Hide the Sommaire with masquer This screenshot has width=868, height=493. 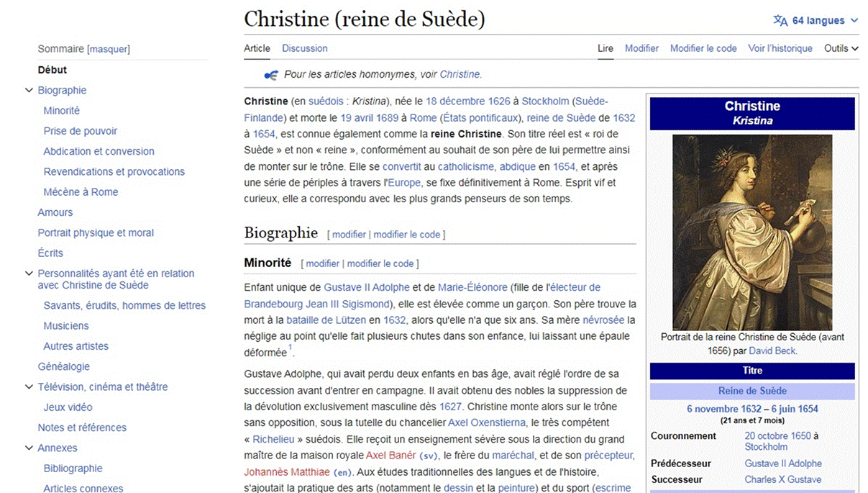pos(109,49)
